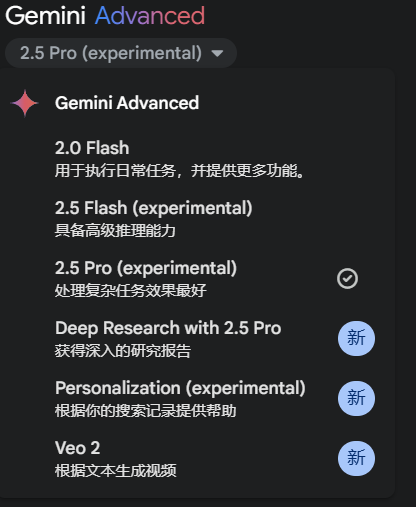Select 2.5 Flash (experimental) model
This screenshot has height=507, width=416.
coord(197,219)
